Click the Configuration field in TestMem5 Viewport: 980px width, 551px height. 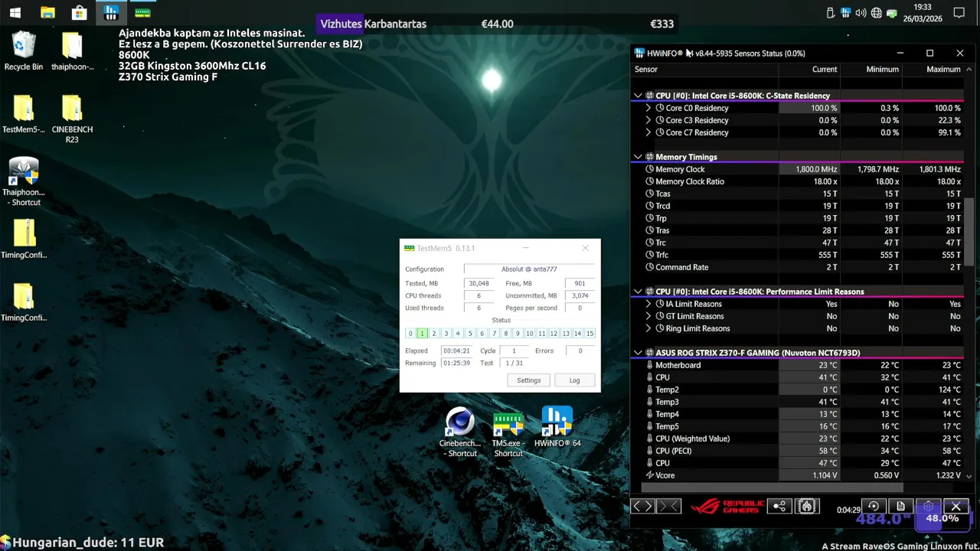click(x=529, y=269)
